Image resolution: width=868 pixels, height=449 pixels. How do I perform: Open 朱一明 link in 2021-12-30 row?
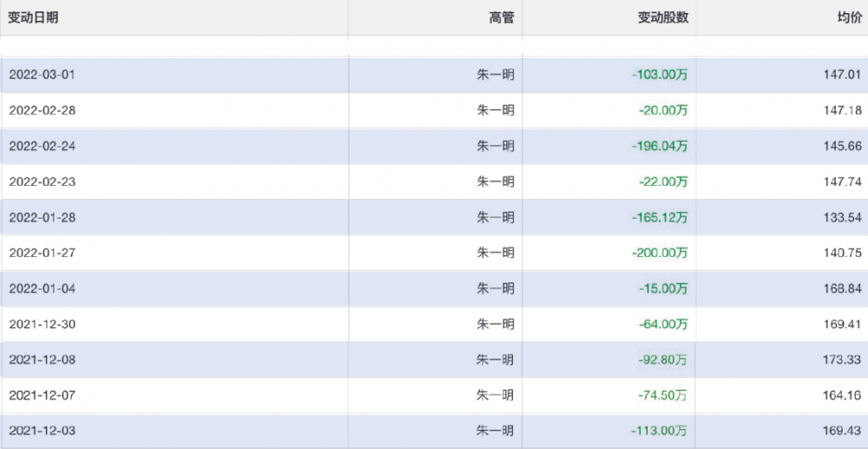496,324
